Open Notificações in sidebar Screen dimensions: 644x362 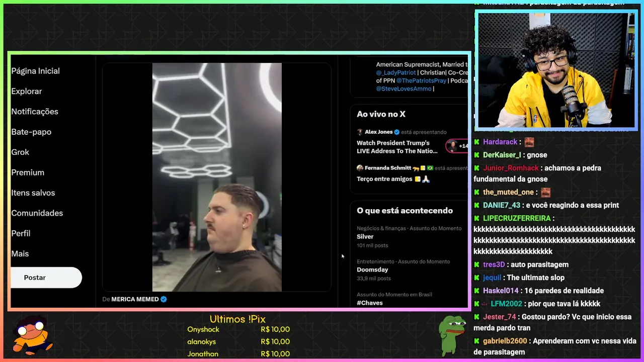[35, 112]
